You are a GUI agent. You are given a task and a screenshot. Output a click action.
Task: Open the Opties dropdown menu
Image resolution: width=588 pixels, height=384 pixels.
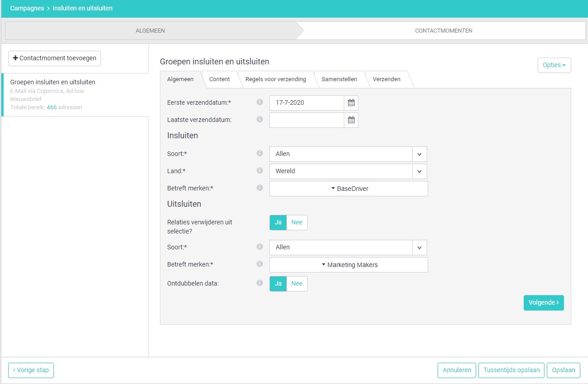point(554,65)
